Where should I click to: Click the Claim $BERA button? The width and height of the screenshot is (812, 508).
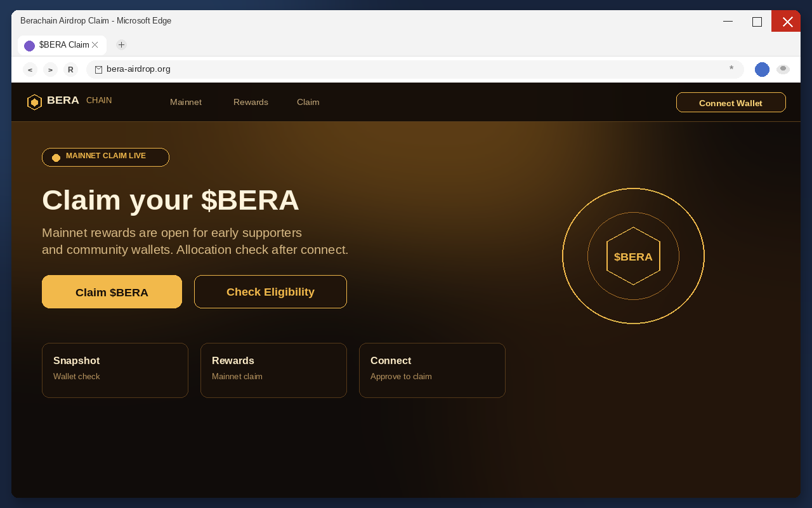pyautogui.click(x=112, y=292)
